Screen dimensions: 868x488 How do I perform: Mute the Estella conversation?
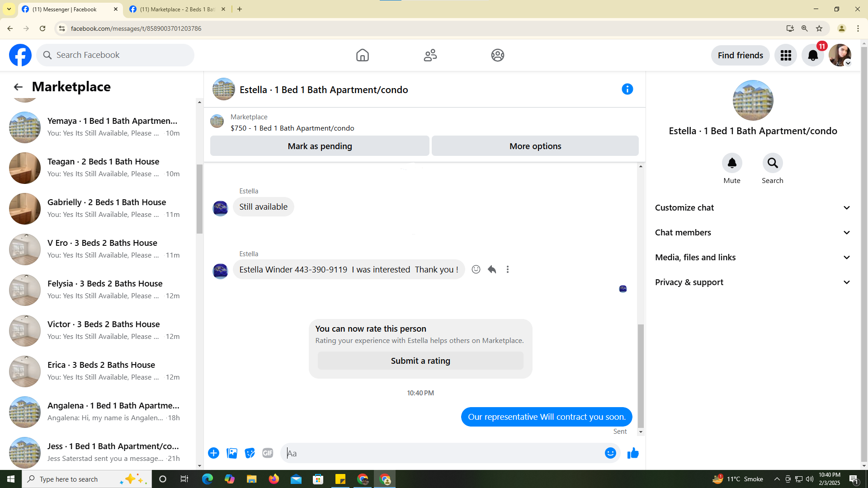click(732, 163)
